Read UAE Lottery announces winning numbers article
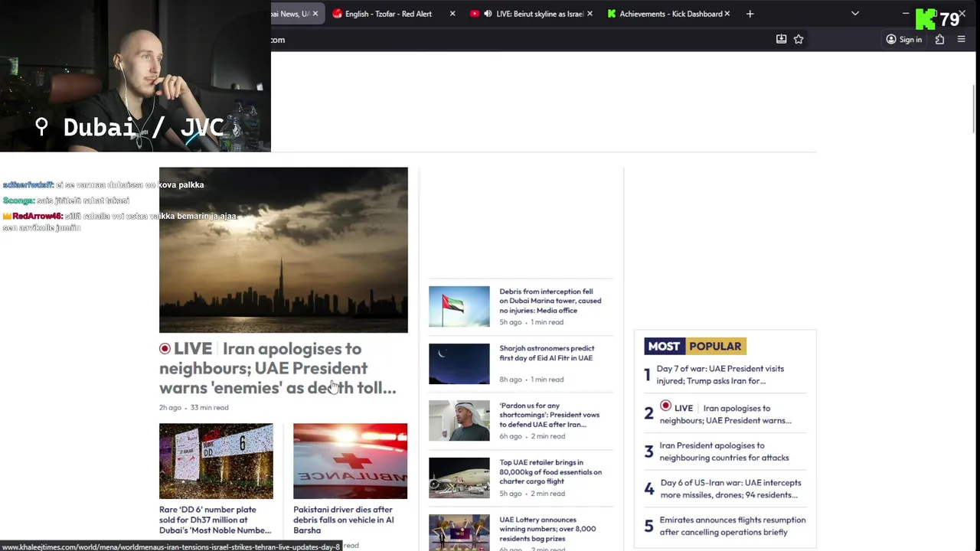Viewport: 980px width, 551px height. pos(547,529)
